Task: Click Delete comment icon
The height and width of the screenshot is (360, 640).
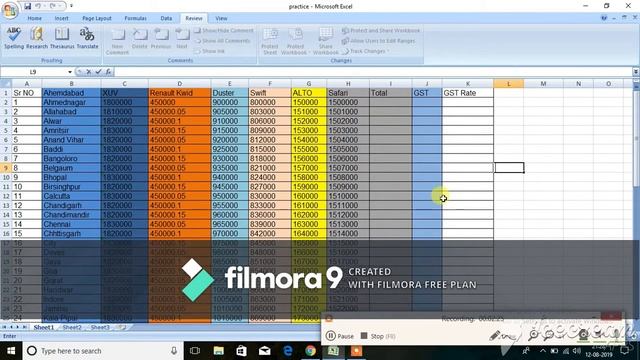Action: tap(140, 38)
